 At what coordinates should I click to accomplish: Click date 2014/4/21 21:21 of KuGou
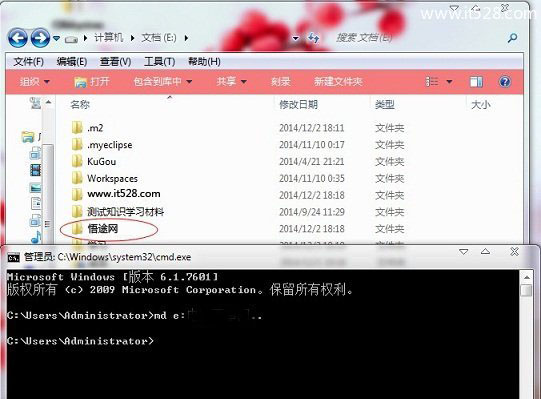point(312,162)
